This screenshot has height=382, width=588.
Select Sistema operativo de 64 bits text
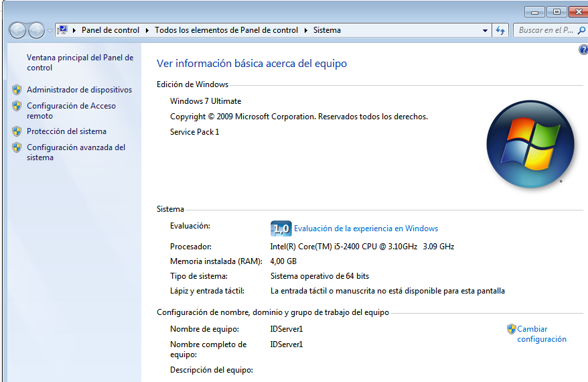tap(319, 276)
